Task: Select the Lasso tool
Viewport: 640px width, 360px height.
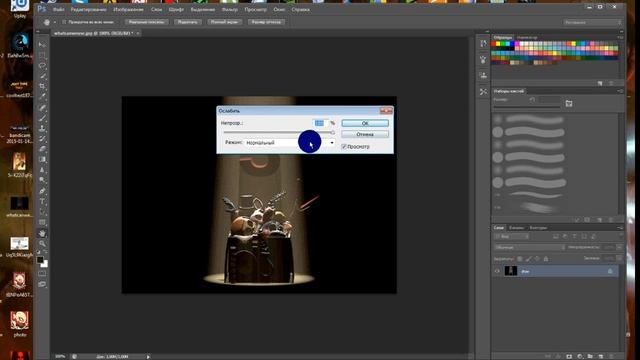Action: tap(42, 66)
